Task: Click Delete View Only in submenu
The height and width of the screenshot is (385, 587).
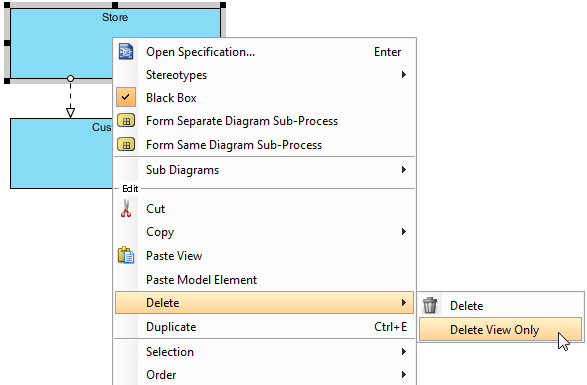Action: (501, 330)
